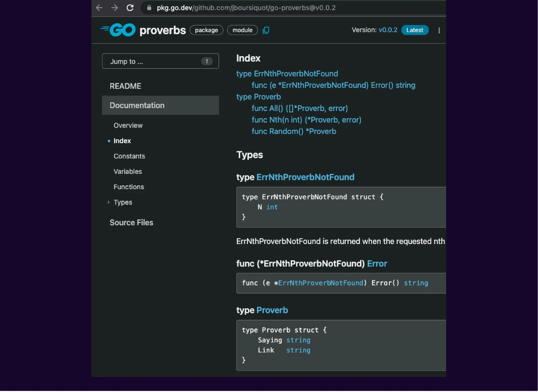538x392 pixels.
Task: Click func Random() *Proverb index link
Action: point(294,131)
